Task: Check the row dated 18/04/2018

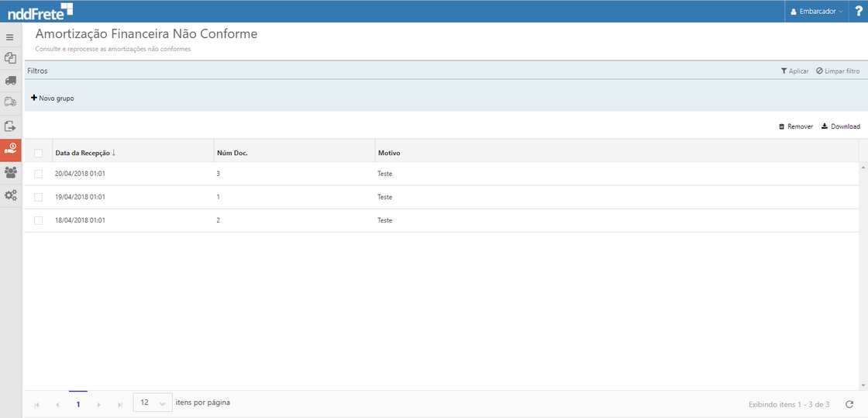Action: point(38,220)
